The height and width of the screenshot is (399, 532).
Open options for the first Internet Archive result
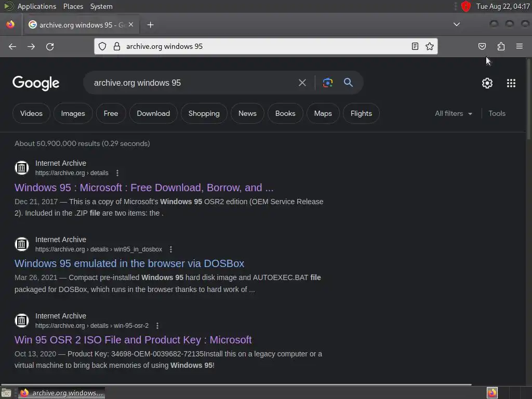117,173
